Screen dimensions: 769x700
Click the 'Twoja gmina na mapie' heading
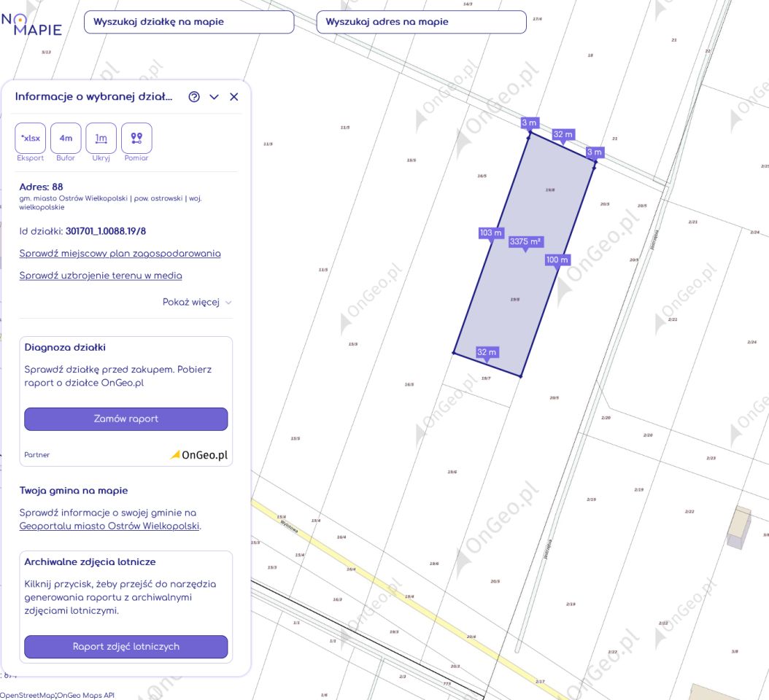(x=74, y=491)
